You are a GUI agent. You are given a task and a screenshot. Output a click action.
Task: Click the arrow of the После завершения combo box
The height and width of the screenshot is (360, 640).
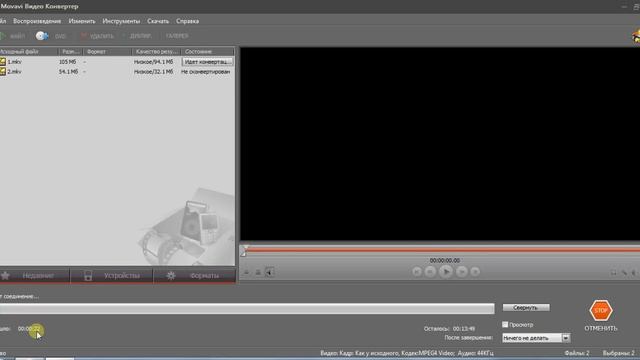566,338
